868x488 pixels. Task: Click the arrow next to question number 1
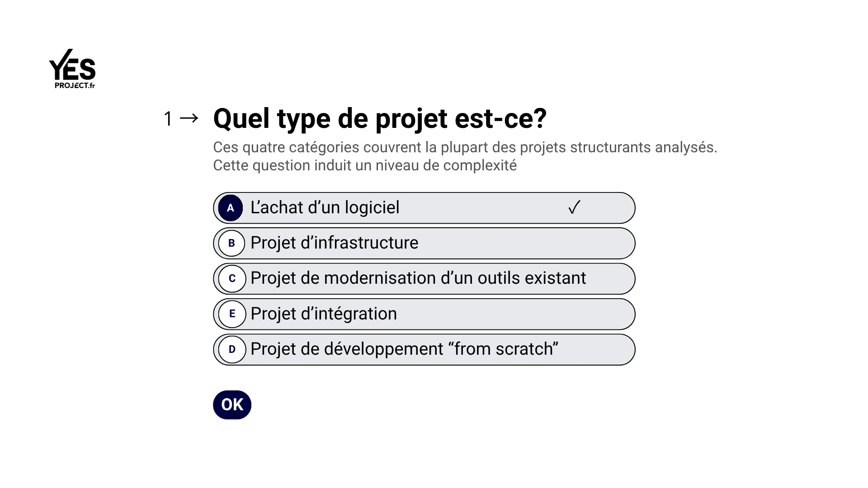pos(189,118)
